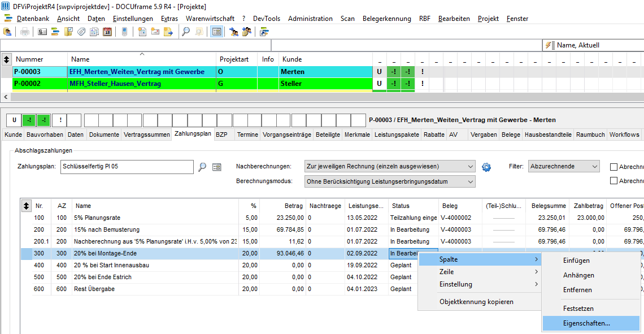This screenshot has height=334, width=644.
Task: Click the U status box above the Kunde tab
Action: pyautogui.click(x=14, y=120)
